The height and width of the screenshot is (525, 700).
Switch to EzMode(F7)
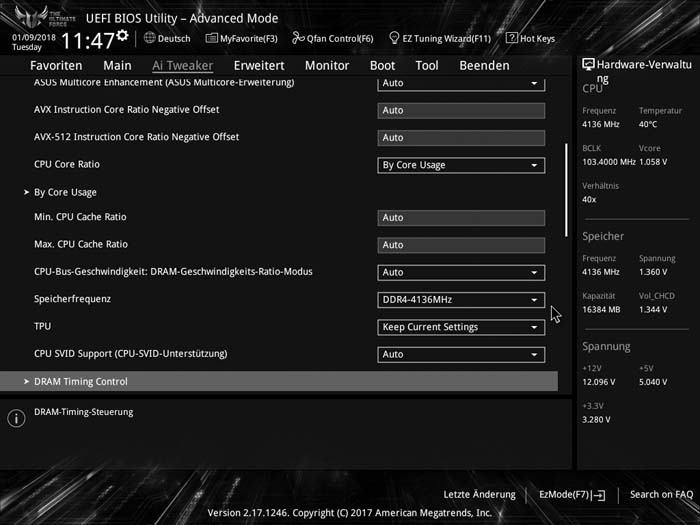pos(572,495)
